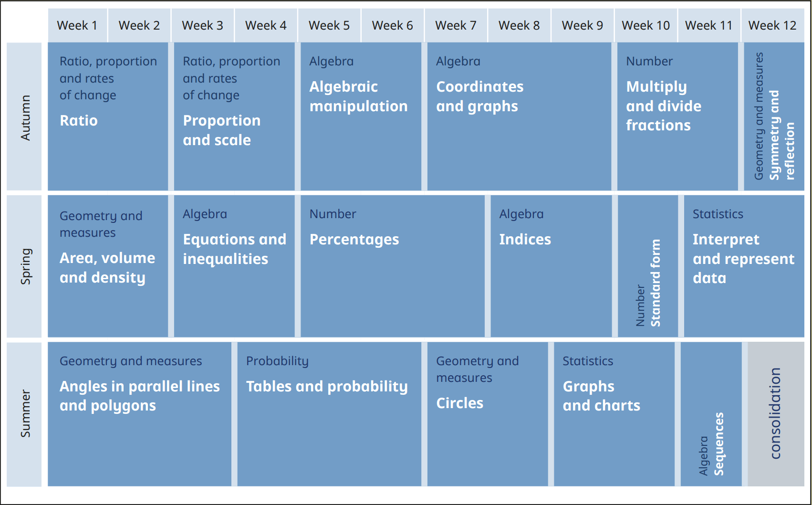The width and height of the screenshot is (812, 505).
Task: Click the Proportion and scale unit
Action: tap(234, 117)
